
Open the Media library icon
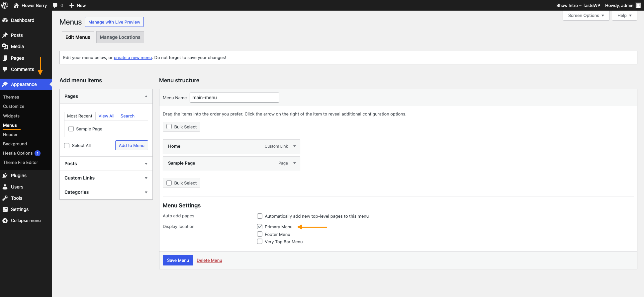click(5, 46)
